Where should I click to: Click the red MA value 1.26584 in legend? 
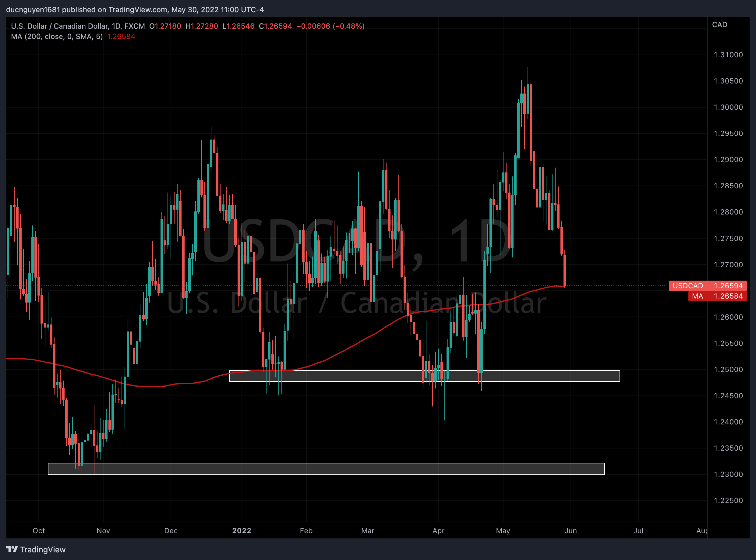pos(121,36)
